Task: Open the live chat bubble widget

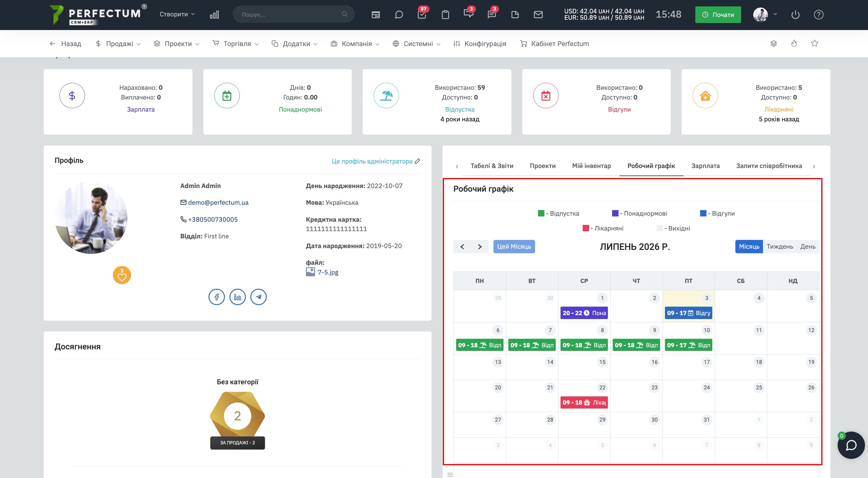Action: tap(851, 445)
